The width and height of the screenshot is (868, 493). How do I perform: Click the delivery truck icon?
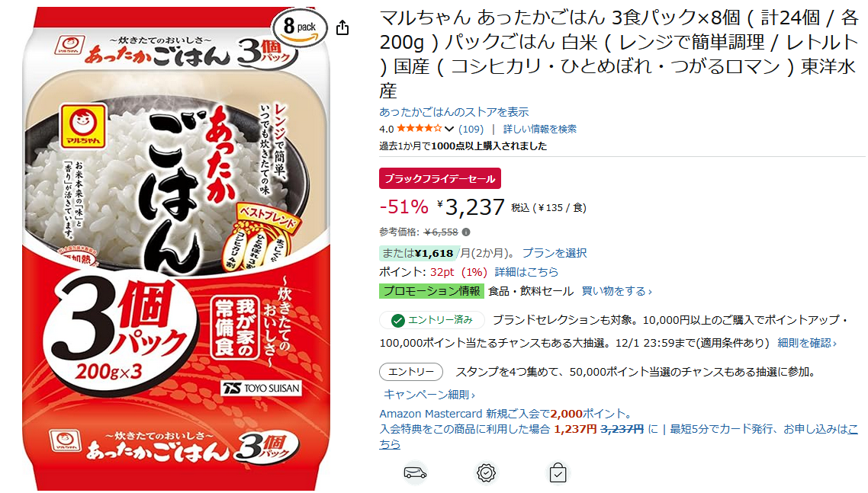(415, 473)
